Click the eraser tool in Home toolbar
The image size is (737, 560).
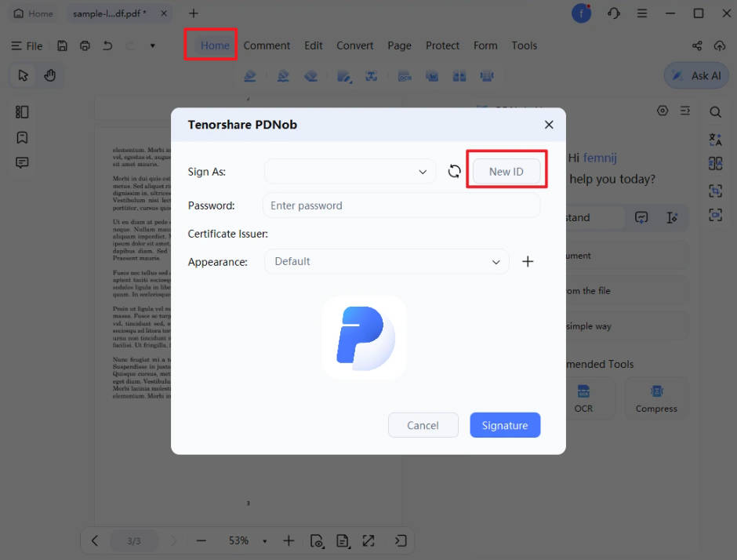(310, 76)
